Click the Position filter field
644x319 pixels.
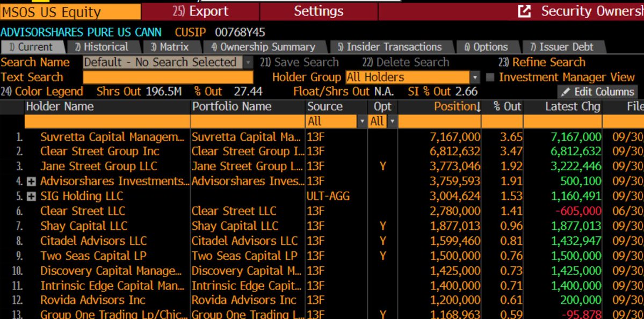pos(439,121)
